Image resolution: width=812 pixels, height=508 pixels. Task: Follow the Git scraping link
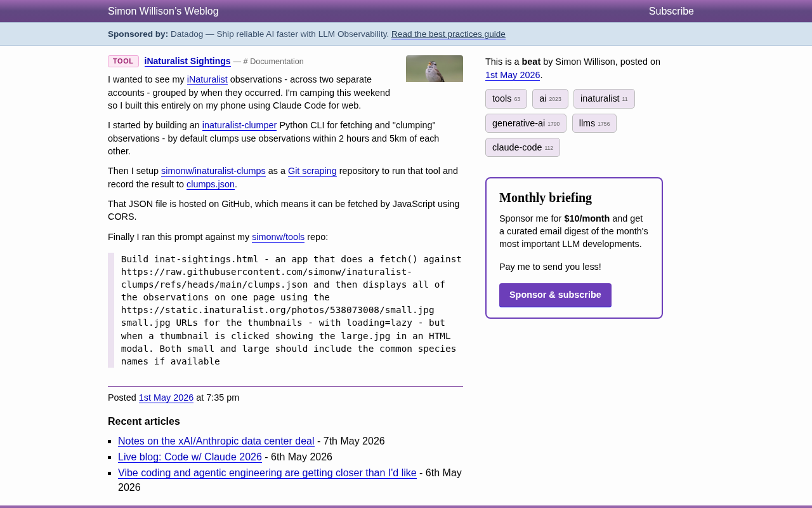[x=312, y=171]
